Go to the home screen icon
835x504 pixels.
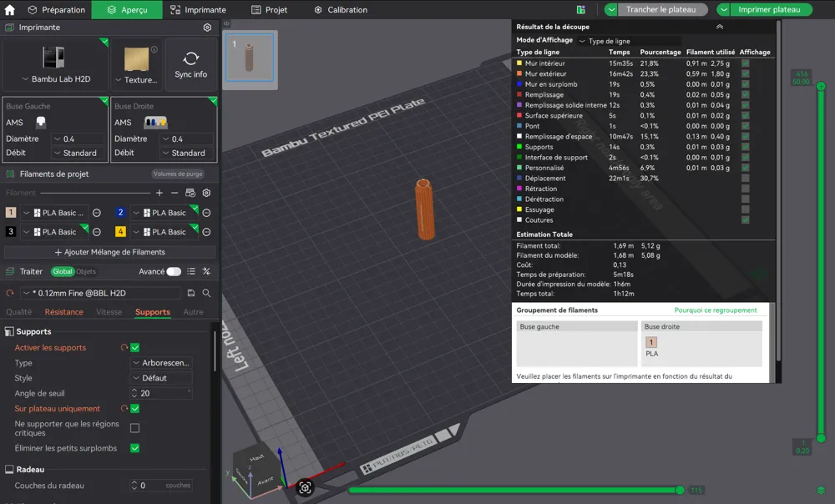[9, 9]
